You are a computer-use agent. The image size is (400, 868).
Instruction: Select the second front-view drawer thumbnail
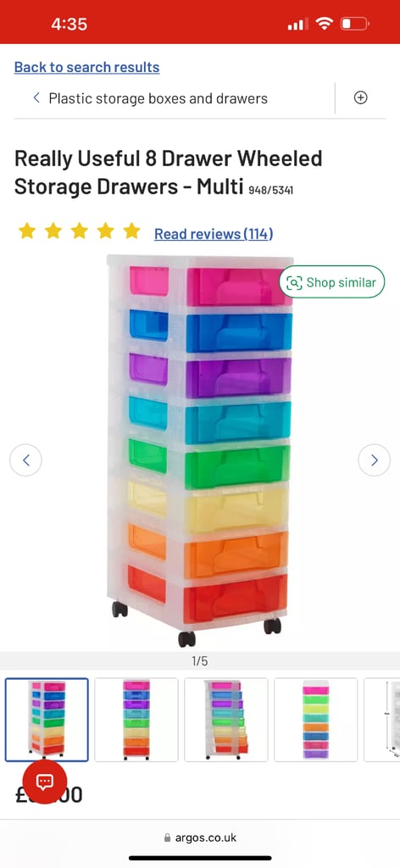(x=136, y=720)
